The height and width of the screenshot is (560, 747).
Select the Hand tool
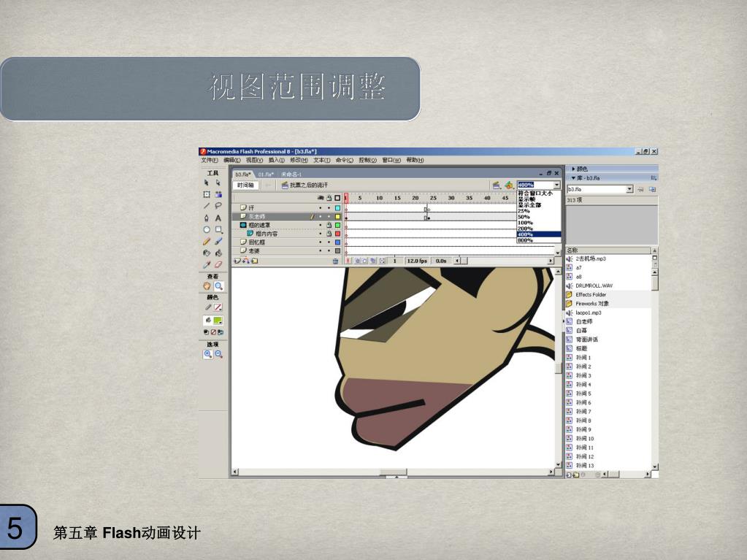[207, 286]
